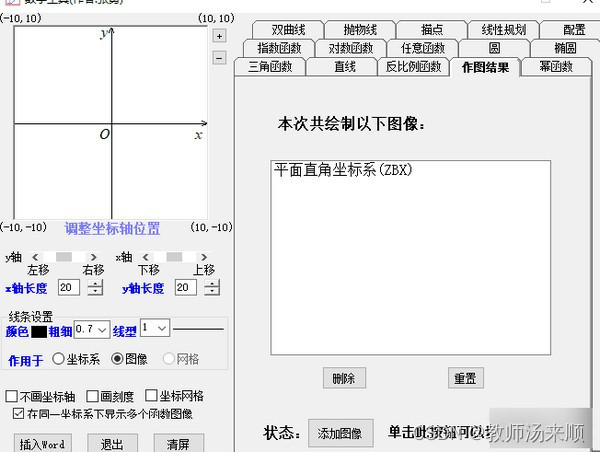Click 删除 button
Screen dimensions: 600x452
pos(344,378)
